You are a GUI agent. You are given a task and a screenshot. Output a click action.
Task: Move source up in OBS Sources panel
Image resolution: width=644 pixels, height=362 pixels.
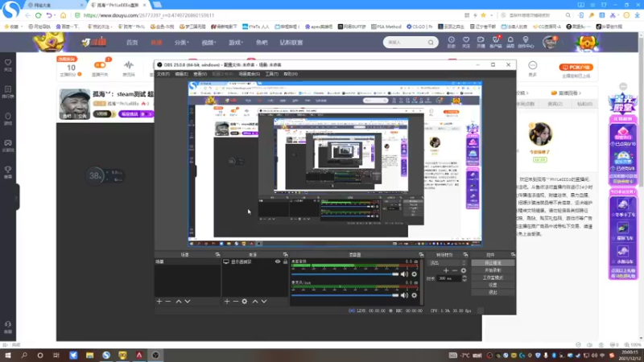(x=255, y=301)
